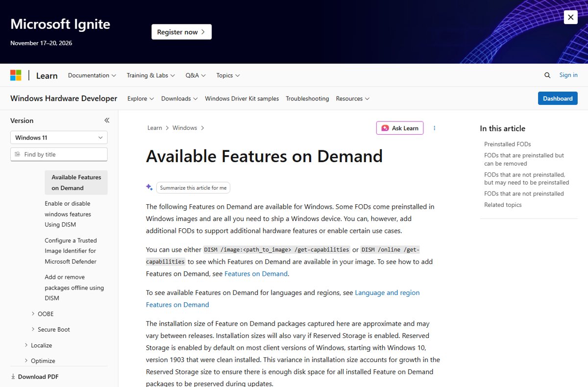This screenshot has height=387, width=588.
Task: Click the Download PDF icon
Action: 13,377
